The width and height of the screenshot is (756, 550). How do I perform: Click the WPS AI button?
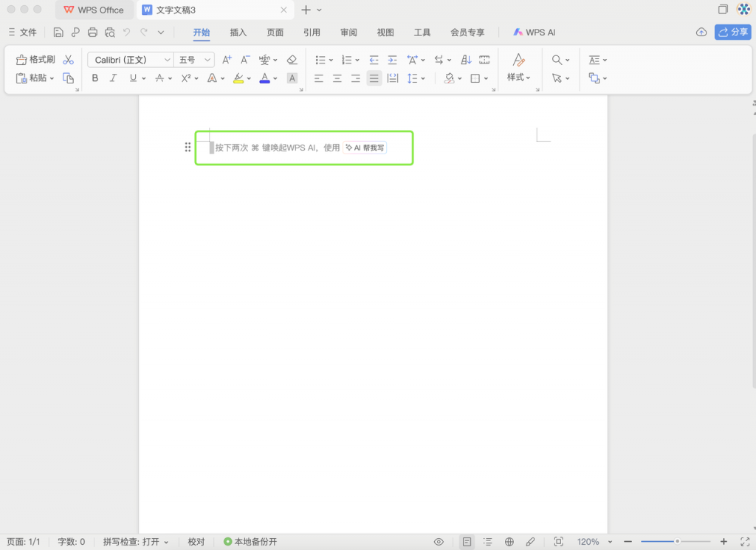(535, 32)
